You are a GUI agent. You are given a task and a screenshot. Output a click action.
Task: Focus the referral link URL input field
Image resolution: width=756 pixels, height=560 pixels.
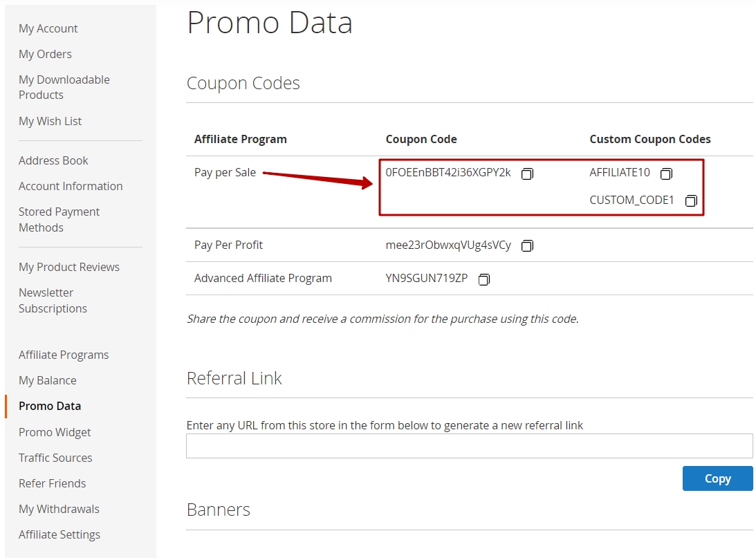pos(469,446)
